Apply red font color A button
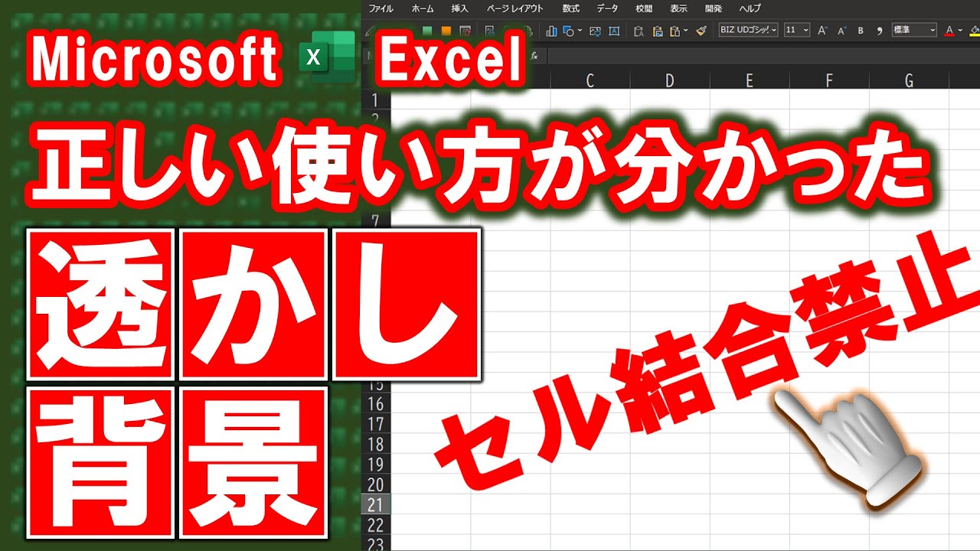This screenshot has width=980, height=551. 949,31
